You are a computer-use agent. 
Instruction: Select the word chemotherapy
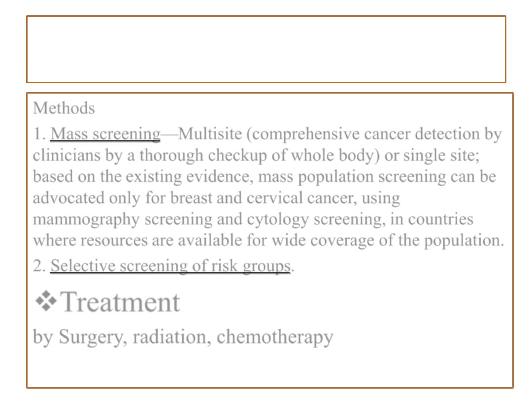pyautogui.click(x=275, y=337)
